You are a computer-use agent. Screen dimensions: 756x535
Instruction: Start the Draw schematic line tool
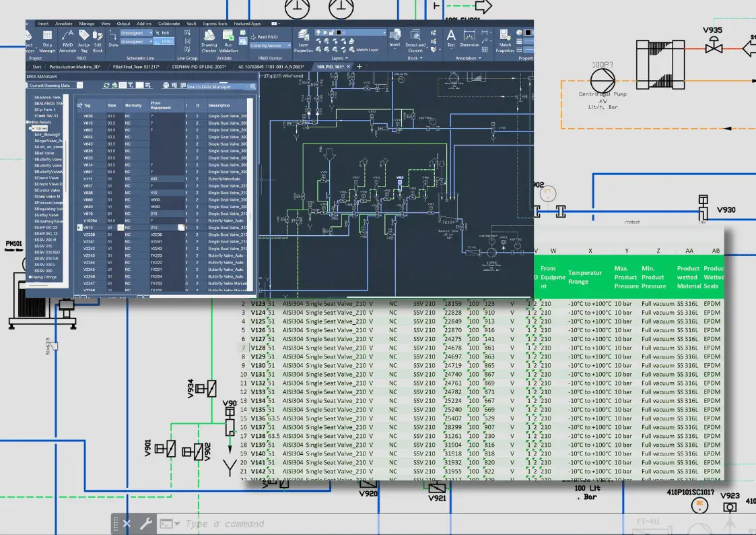point(113,38)
